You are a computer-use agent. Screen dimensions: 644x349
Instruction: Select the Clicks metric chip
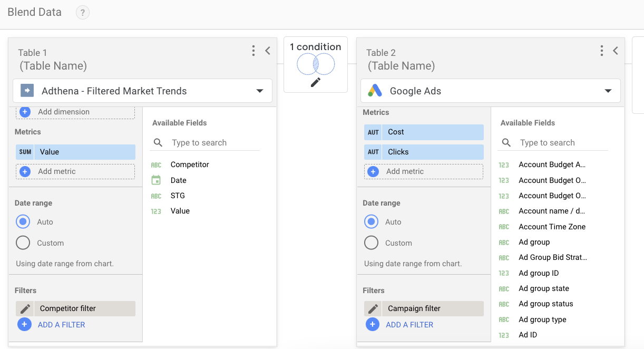point(424,152)
